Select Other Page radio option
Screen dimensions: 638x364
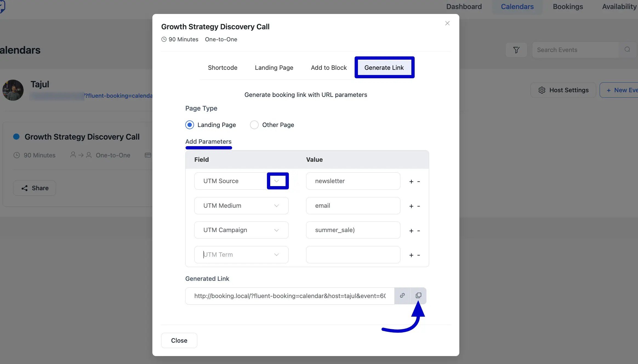(x=254, y=125)
